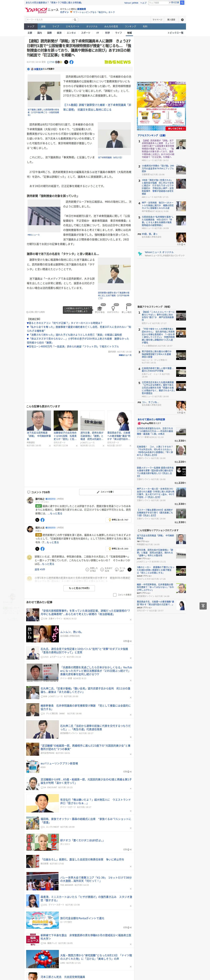210x980 pixels.
Task: Open the ヘルプ link in header
Action: coord(143,3)
